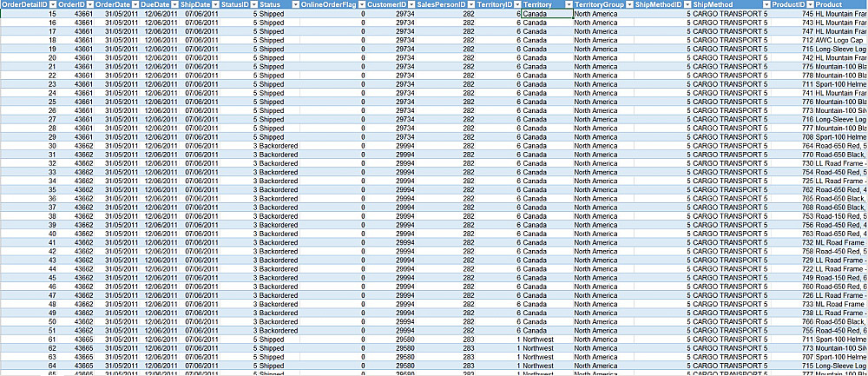
Task: Select 'Sport-100 Helme' product in OrderDetailID 23 row
Action: tap(841, 84)
